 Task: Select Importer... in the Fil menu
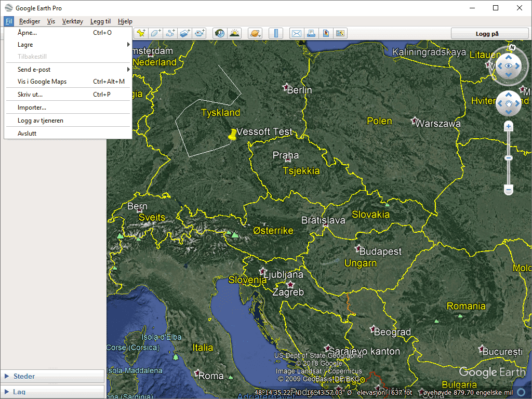point(68,108)
